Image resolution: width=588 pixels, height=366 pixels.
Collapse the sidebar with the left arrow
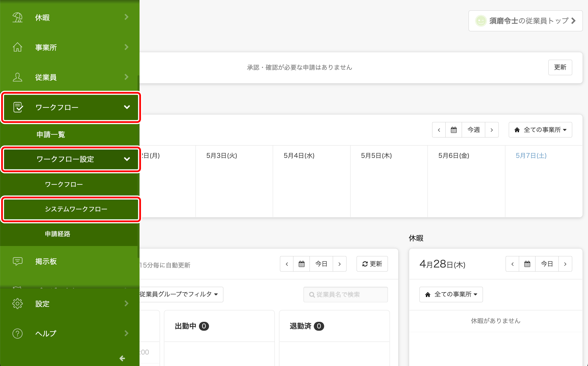[122, 358]
